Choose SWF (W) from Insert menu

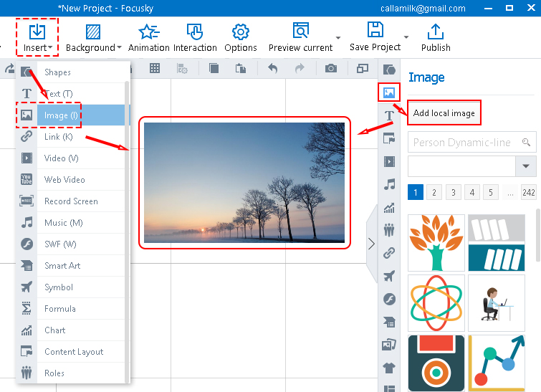(70, 244)
